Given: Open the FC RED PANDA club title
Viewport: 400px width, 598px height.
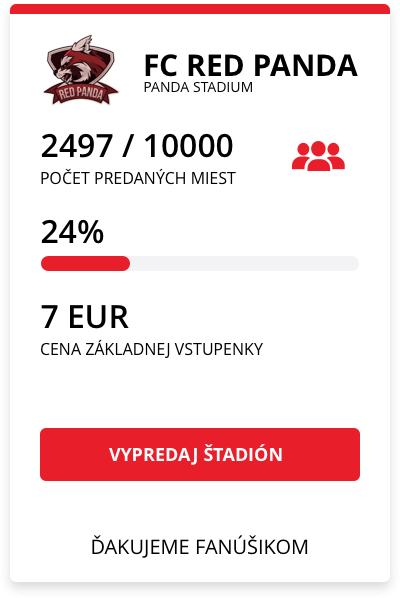Looking at the screenshot, I should pyautogui.click(x=251, y=66).
